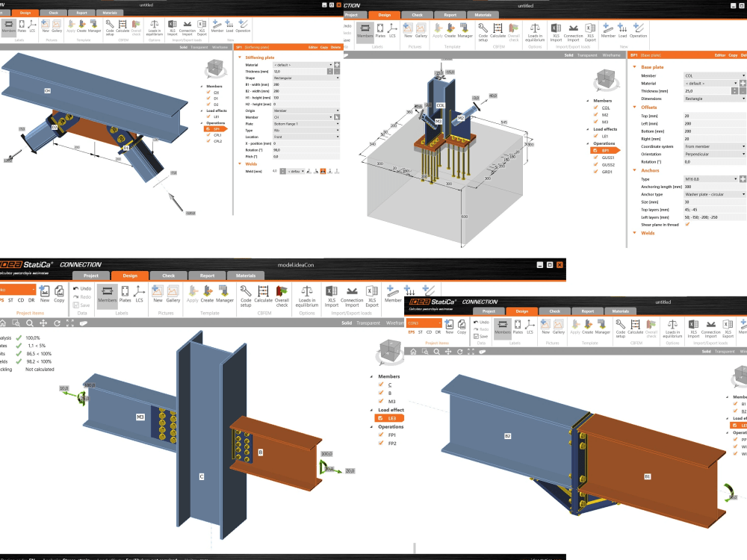Click the Anchoring length input field
Screen dimensions: 747x560
coord(714,187)
